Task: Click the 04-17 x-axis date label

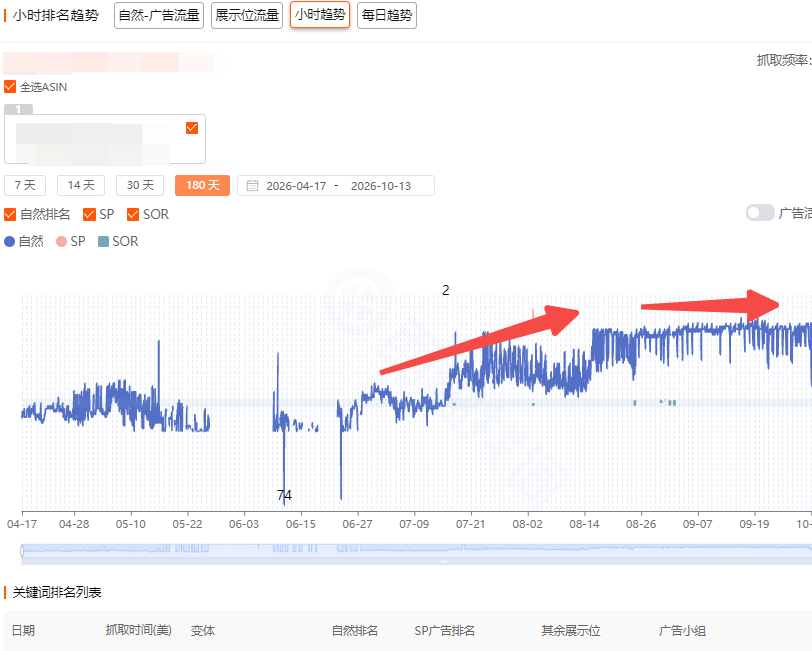Action: 22,524
